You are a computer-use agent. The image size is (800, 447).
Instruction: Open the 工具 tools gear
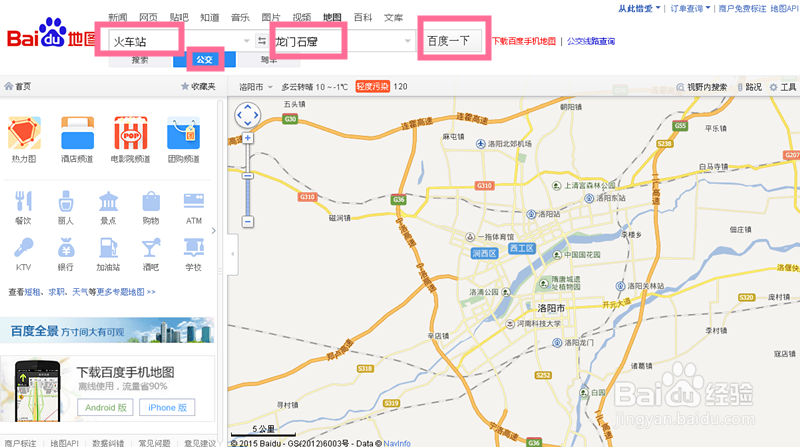tap(773, 87)
